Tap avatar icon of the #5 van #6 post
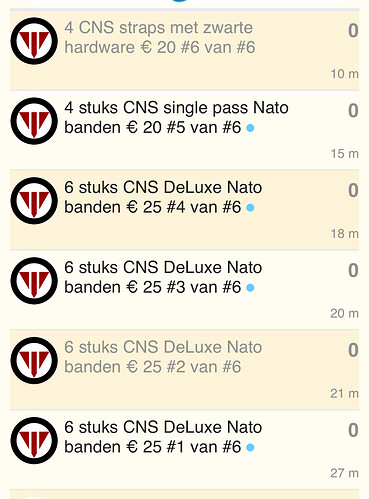 34,121
